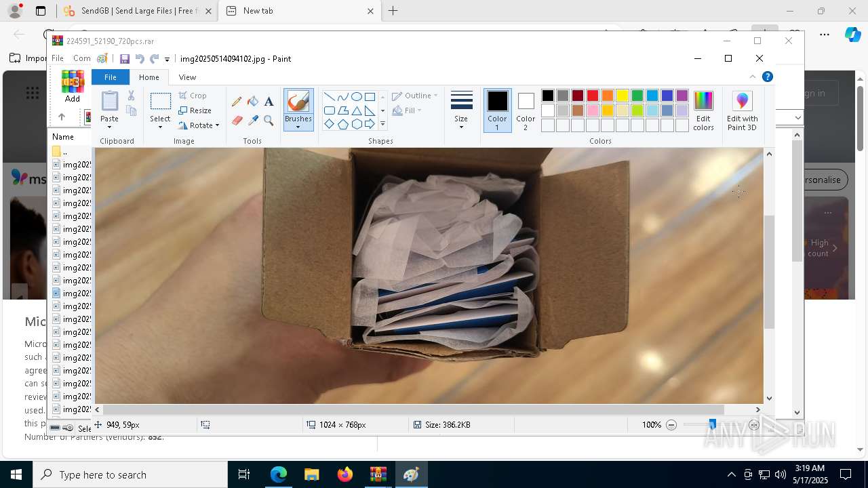Screen dimensions: 868x488
Task: Open the Edit colors dialog
Action: [x=703, y=110]
